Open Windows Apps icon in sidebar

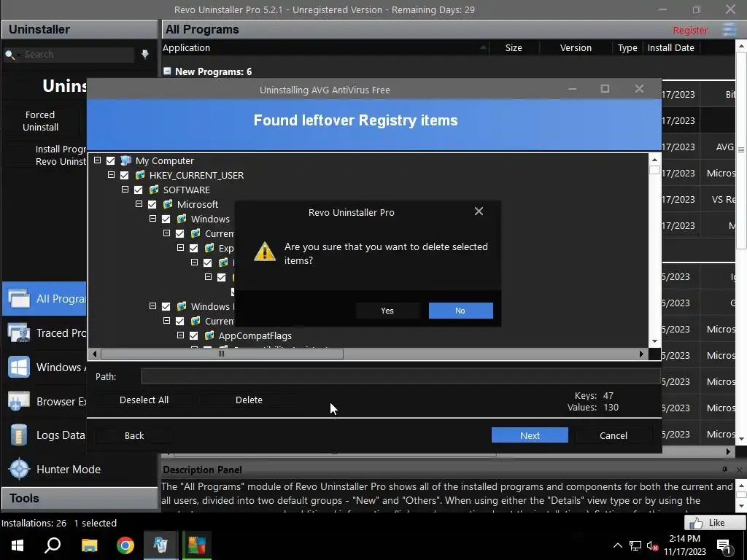[x=18, y=367]
